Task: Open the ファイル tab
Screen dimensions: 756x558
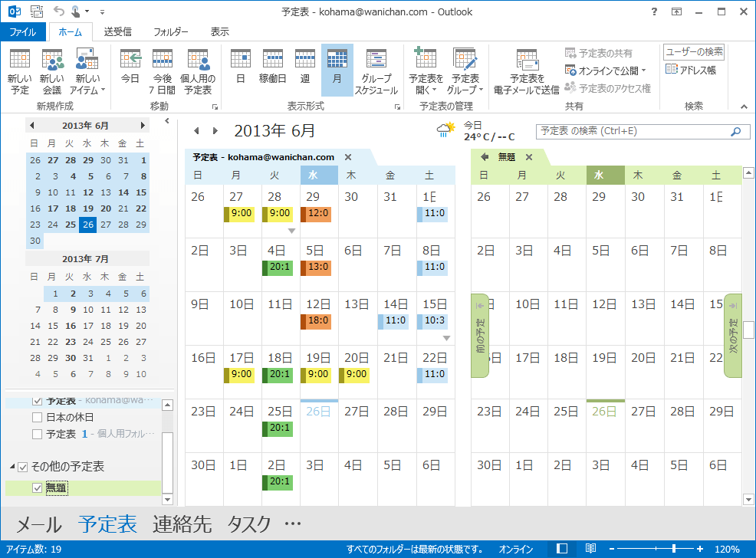Action: (x=23, y=31)
